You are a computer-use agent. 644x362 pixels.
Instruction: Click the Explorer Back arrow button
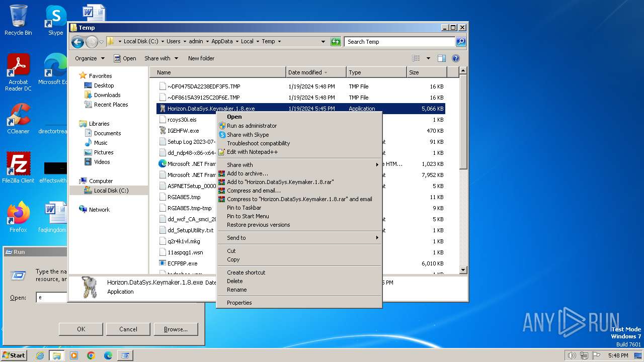click(x=77, y=42)
